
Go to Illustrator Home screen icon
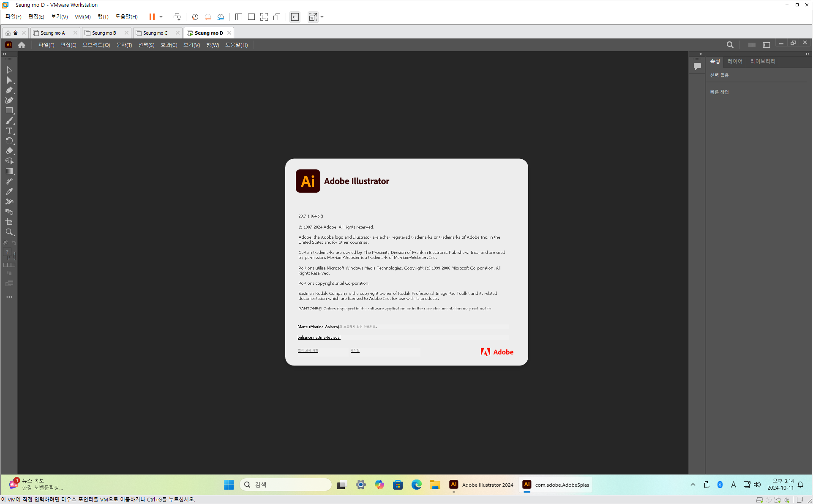click(22, 45)
